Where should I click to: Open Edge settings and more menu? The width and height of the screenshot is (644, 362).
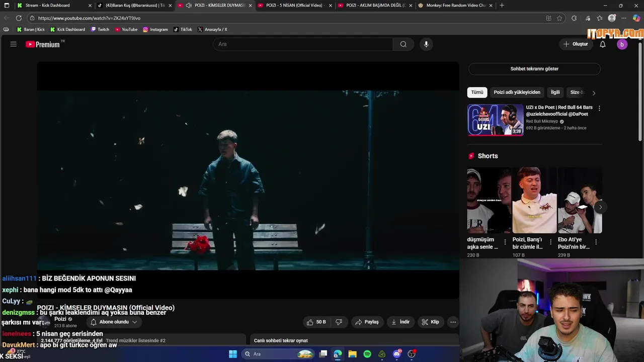pos(624,18)
